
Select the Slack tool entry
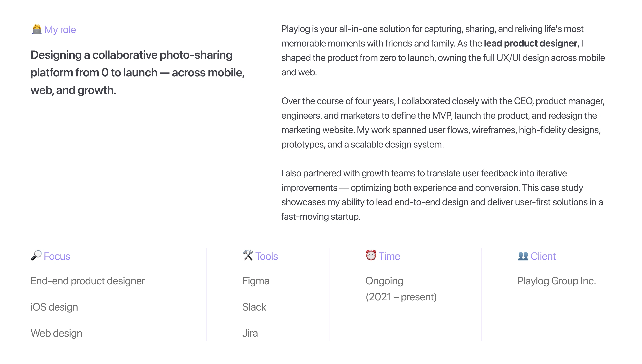(x=254, y=307)
